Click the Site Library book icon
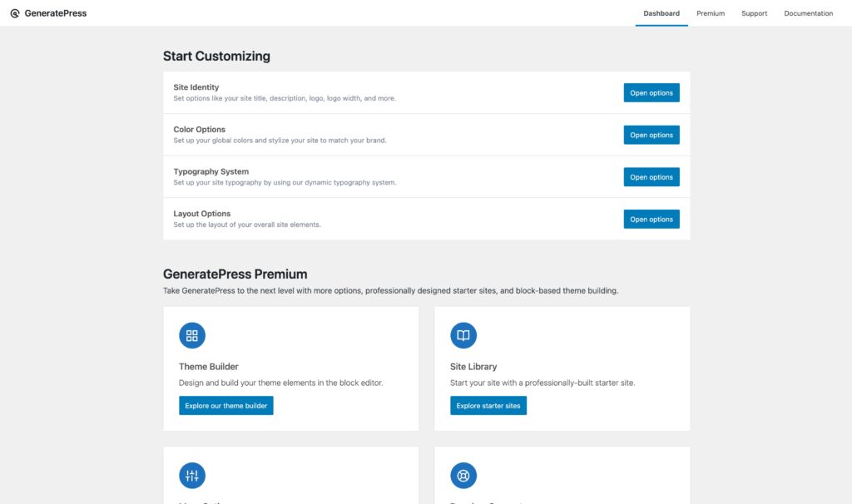The height and width of the screenshot is (504, 852). (463, 336)
